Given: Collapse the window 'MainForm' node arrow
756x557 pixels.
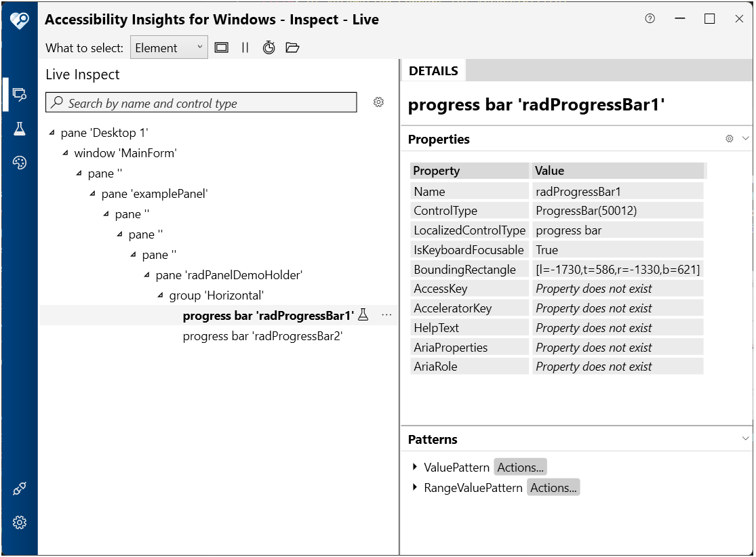Looking at the screenshot, I should pos(66,152).
